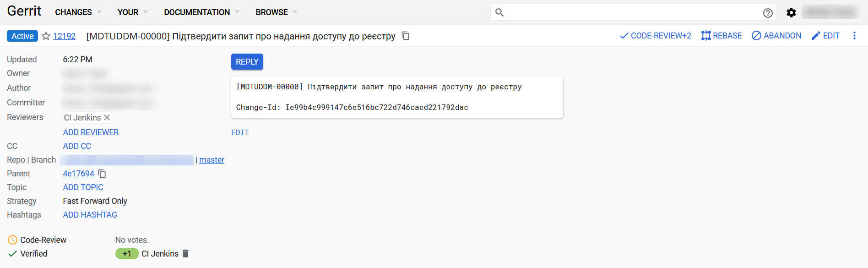Open the BROWSE menu
Screen dimensions: 868x268
pyautogui.click(x=277, y=12)
